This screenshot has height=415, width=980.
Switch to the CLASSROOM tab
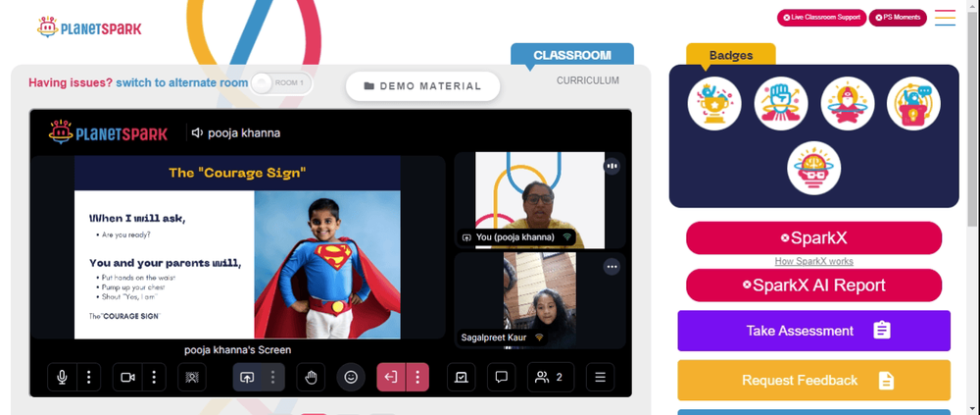pyautogui.click(x=572, y=55)
